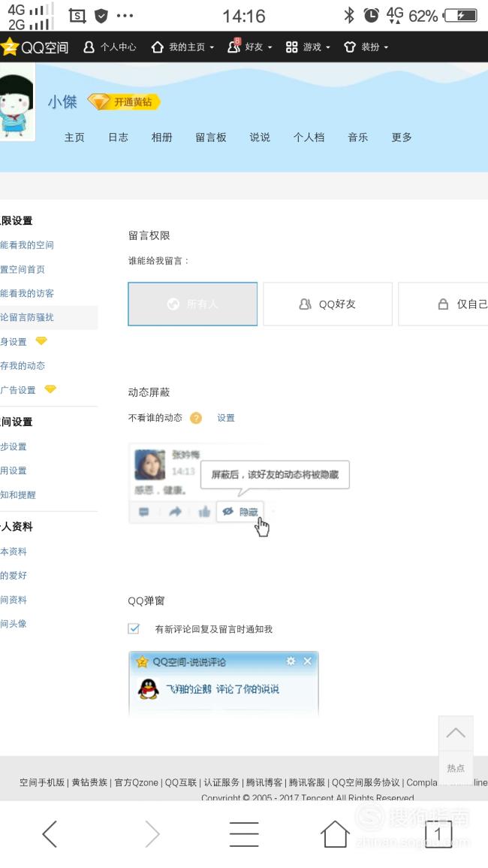This screenshot has height=868, width=488.
Task: Open the 留言板 tab
Action: 211,138
